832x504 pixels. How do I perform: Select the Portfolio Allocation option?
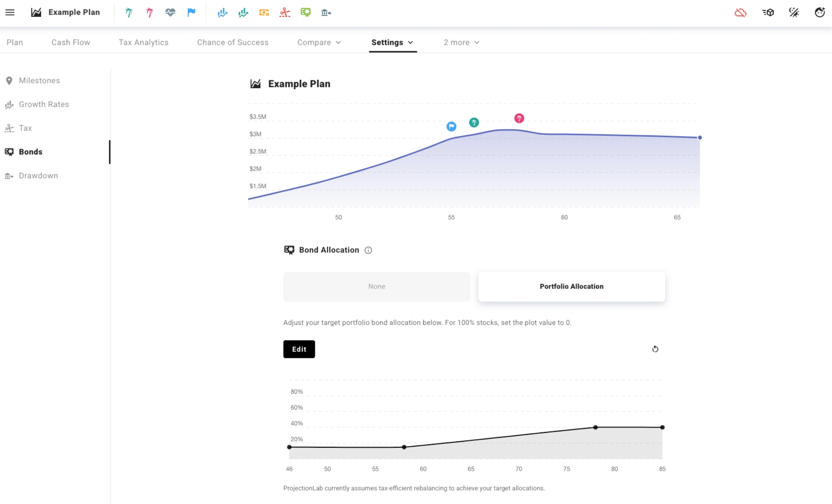point(571,286)
